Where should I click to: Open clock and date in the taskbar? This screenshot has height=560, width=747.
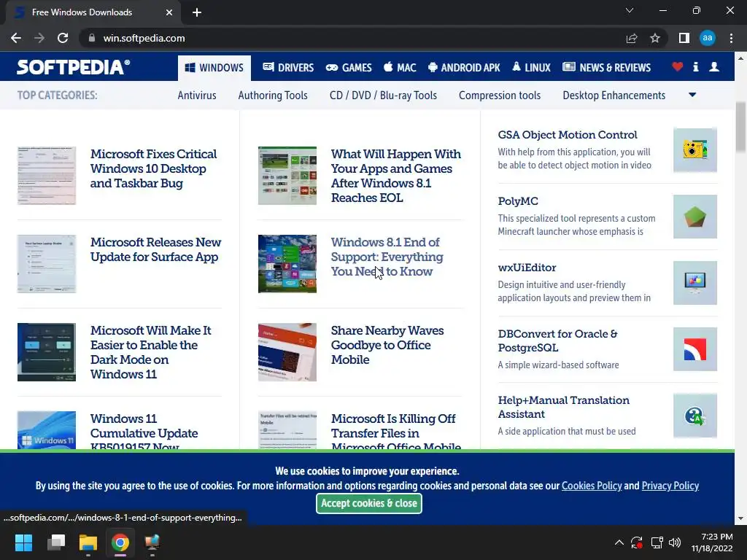[x=712, y=542]
